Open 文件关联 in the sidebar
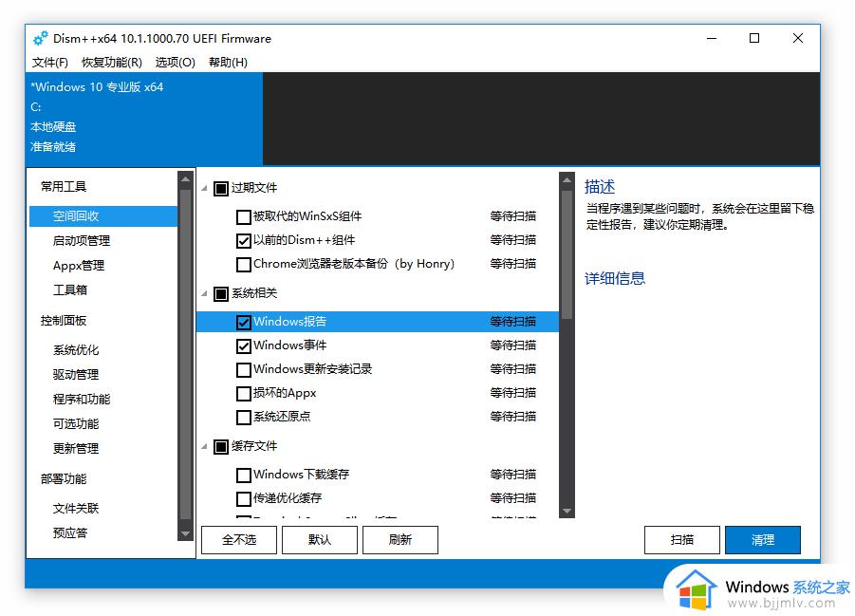 pyautogui.click(x=76, y=508)
